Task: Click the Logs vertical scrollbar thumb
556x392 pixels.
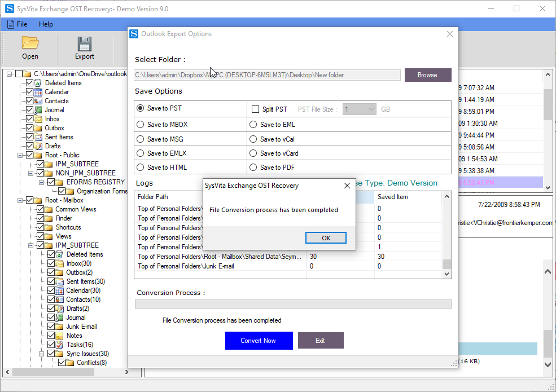Action: pos(447,264)
